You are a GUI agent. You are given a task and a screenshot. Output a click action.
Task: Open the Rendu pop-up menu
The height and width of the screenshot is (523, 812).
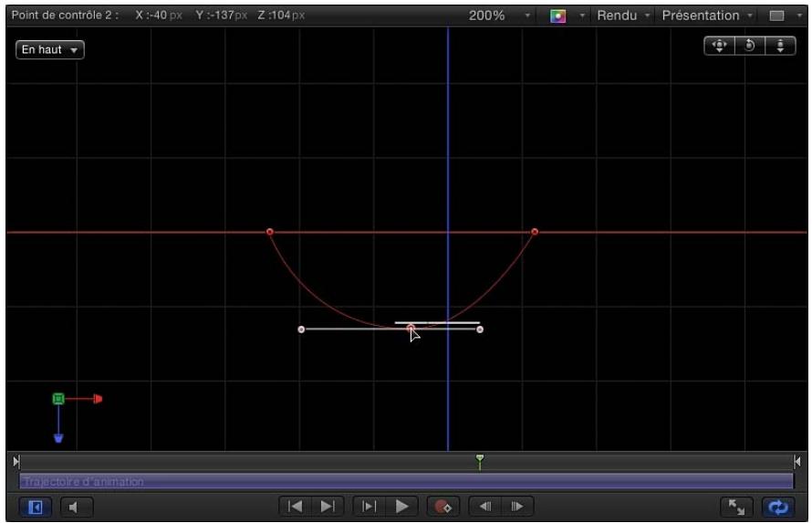click(623, 16)
